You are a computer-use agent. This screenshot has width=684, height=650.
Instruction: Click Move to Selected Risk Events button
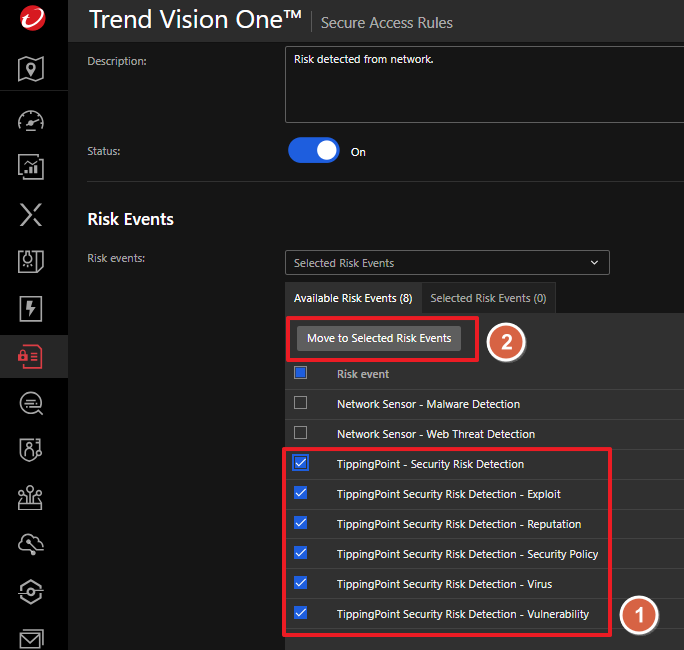tap(379, 338)
